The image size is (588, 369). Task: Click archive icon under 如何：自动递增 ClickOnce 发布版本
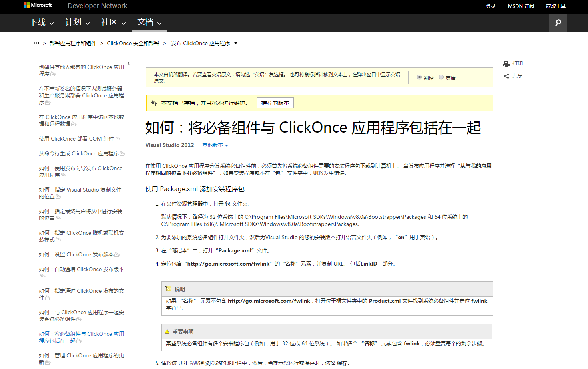click(x=42, y=276)
